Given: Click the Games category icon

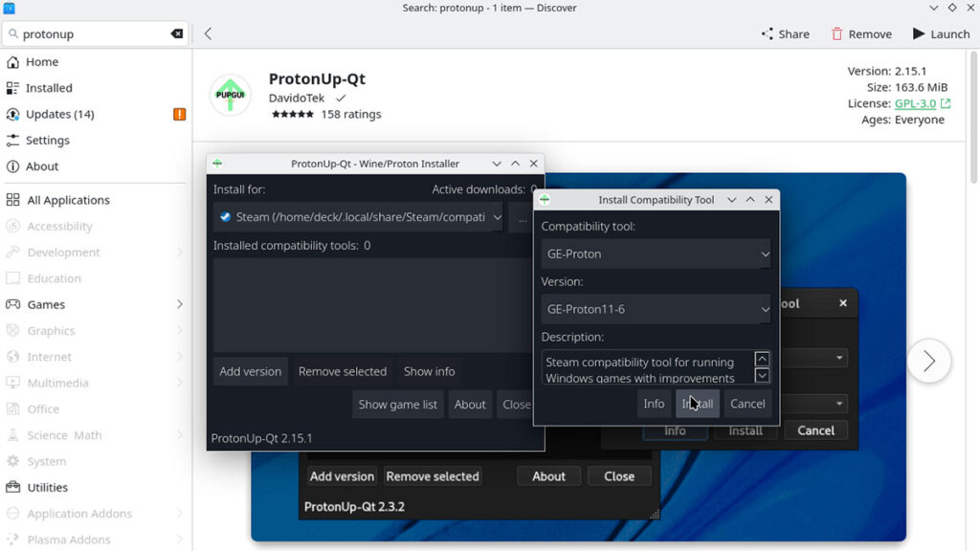Looking at the screenshot, I should tap(12, 304).
